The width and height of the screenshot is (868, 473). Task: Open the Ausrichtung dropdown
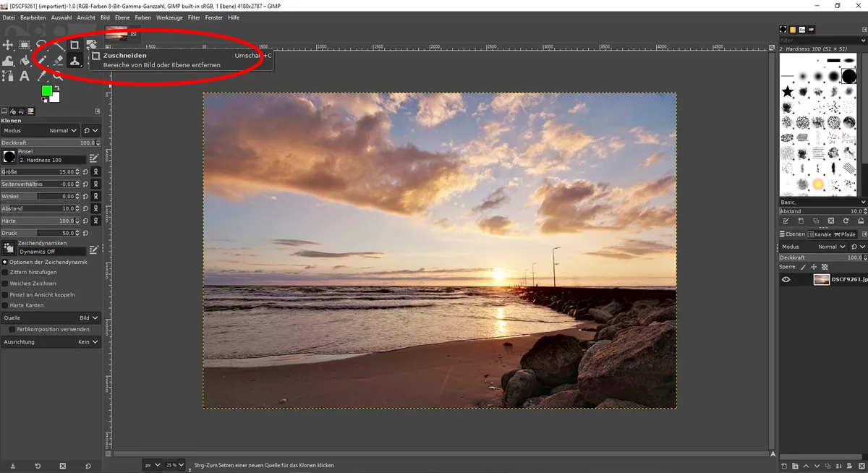point(51,341)
